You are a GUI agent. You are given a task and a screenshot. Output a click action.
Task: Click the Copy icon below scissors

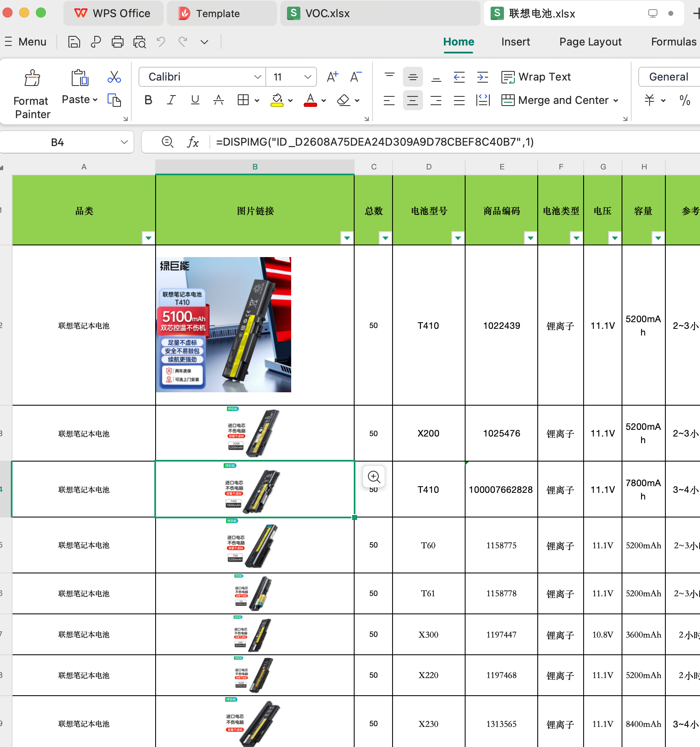(x=114, y=100)
